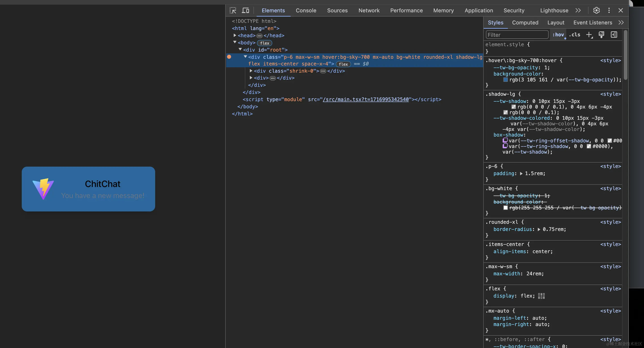The width and height of the screenshot is (644, 348).
Task: Switch to the Console tab
Action: [306, 11]
